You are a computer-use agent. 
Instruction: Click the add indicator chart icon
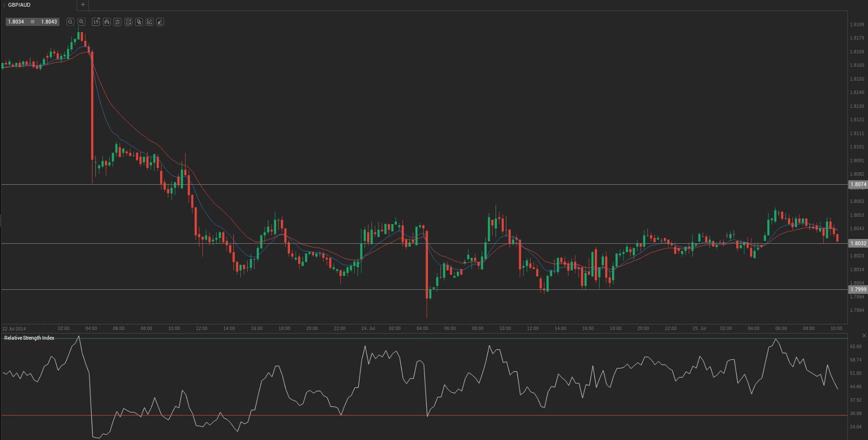pos(128,22)
